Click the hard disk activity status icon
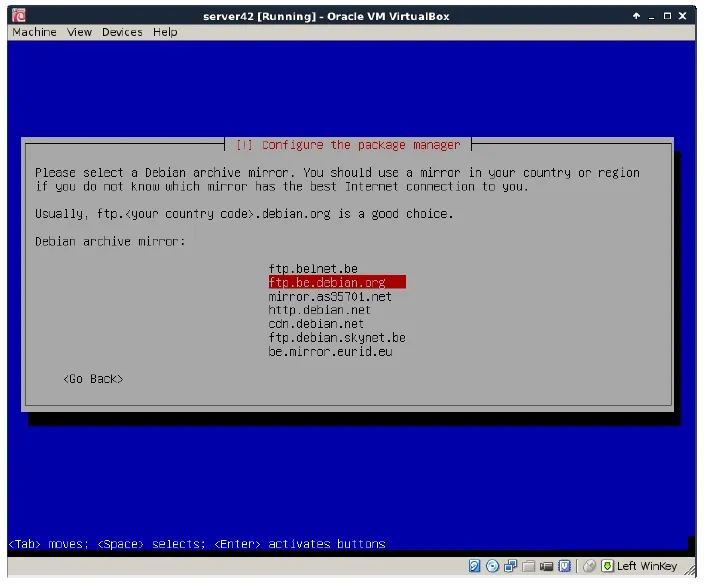The width and height of the screenshot is (705, 585). [x=474, y=566]
